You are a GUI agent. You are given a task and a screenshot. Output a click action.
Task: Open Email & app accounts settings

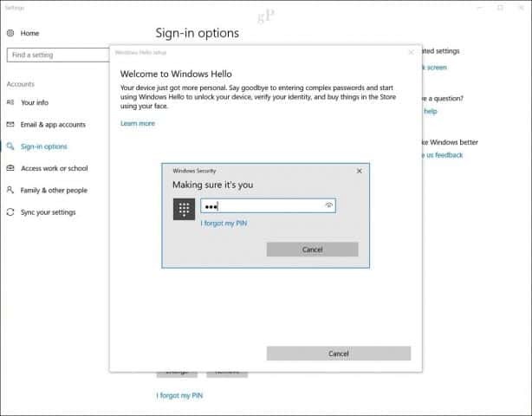point(53,125)
